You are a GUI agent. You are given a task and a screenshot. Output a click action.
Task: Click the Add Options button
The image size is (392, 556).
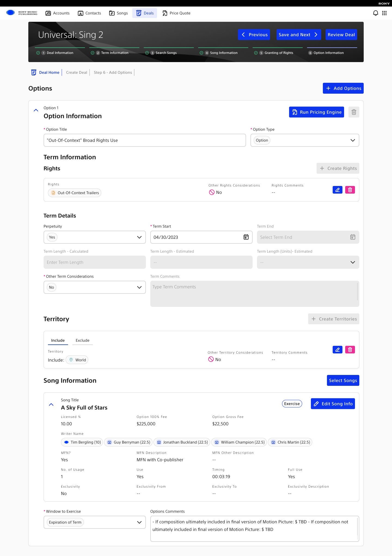pyautogui.click(x=343, y=88)
